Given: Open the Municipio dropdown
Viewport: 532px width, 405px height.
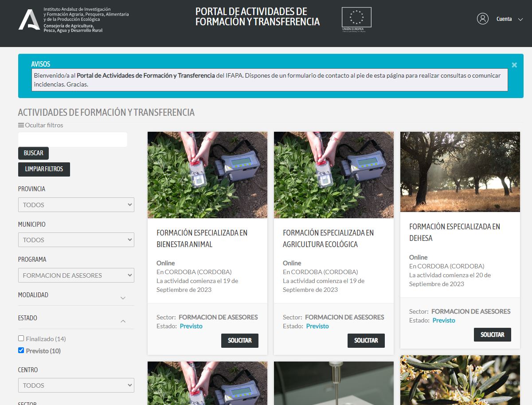Looking at the screenshot, I should point(76,240).
